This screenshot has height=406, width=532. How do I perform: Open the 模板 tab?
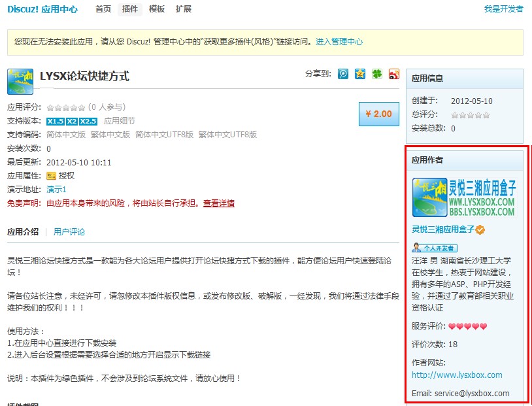pyautogui.click(x=157, y=9)
